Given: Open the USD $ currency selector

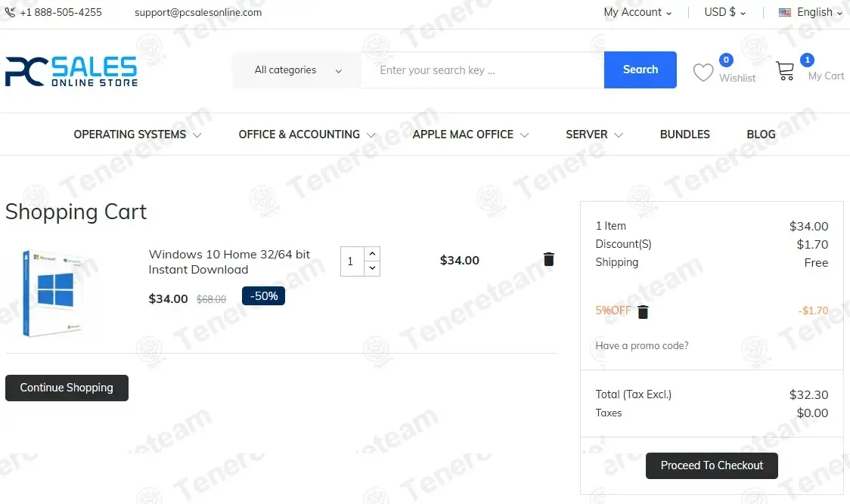Looking at the screenshot, I should (724, 12).
